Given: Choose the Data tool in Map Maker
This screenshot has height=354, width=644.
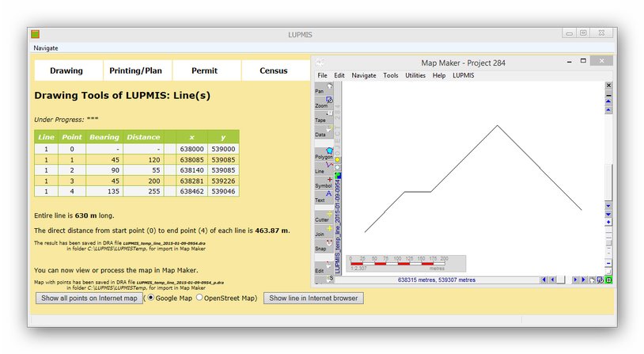Looking at the screenshot, I should [324, 131].
